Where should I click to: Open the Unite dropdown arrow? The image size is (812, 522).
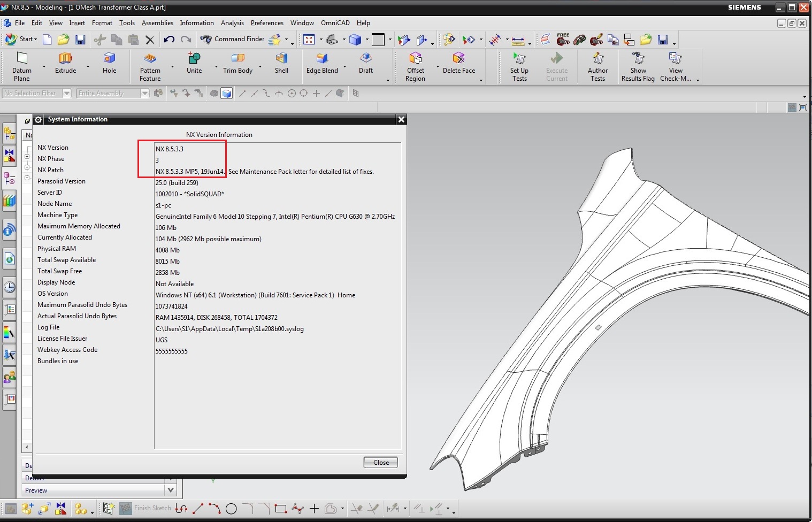[x=216, y=67]
